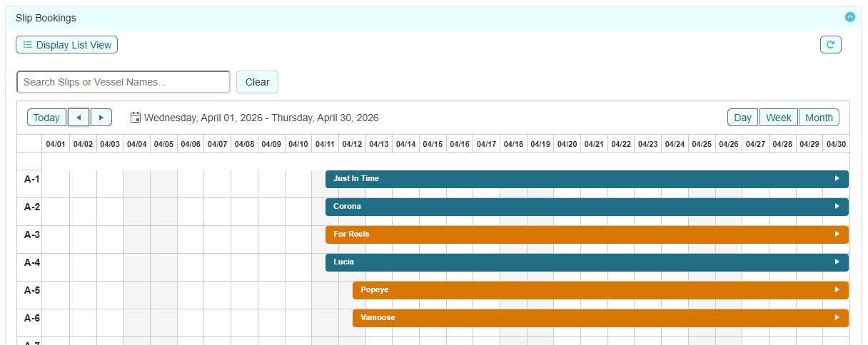The height and width of the screenshot is (345, 868).
Task: Click the date range label April 01 - April 30
Action: [261, 118]
